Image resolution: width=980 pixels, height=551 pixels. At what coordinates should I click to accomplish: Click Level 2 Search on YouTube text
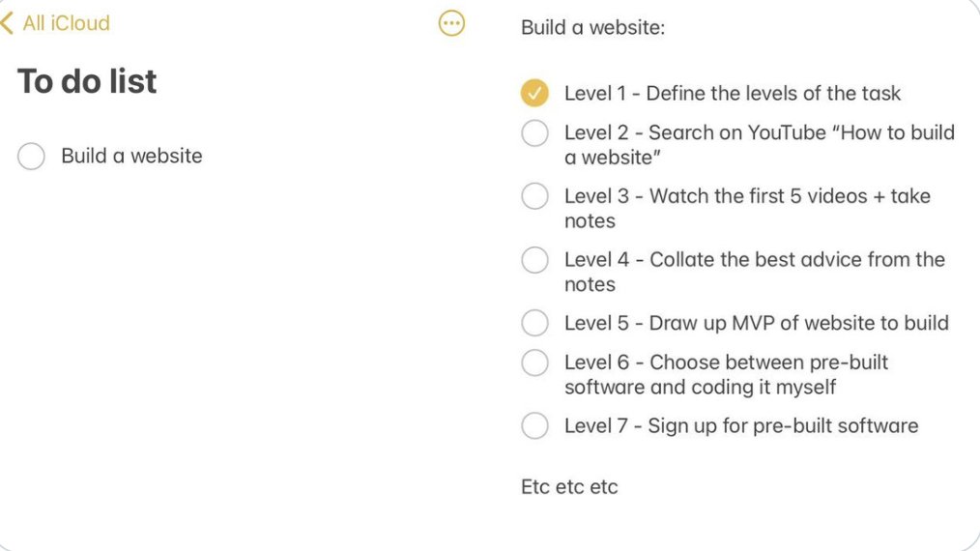[x=759, y=144]
